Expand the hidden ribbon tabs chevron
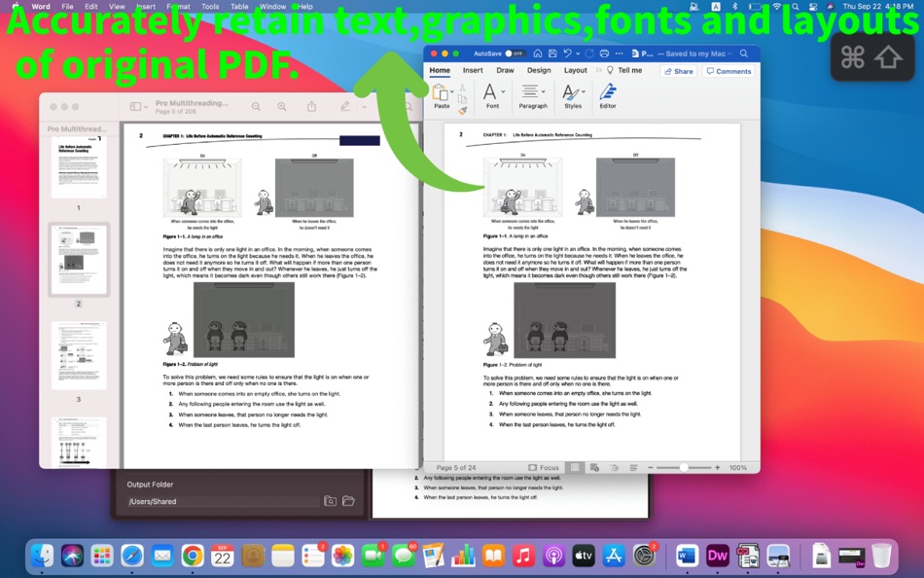 (x=599, y=70)
